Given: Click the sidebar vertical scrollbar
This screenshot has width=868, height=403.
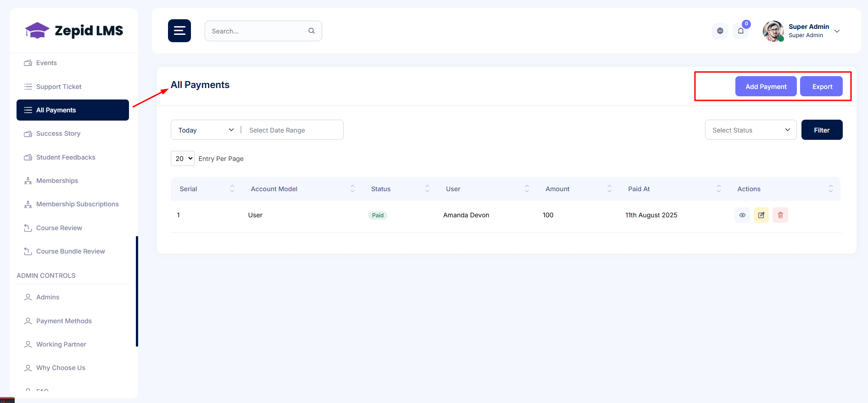Looking at the screenshot, I should pos(137,291).
